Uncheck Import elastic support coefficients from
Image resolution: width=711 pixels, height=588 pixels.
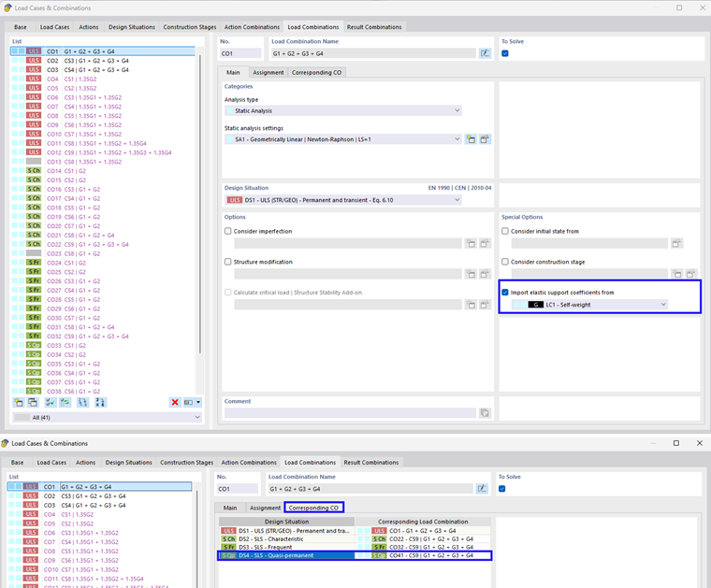pos(505,293)
